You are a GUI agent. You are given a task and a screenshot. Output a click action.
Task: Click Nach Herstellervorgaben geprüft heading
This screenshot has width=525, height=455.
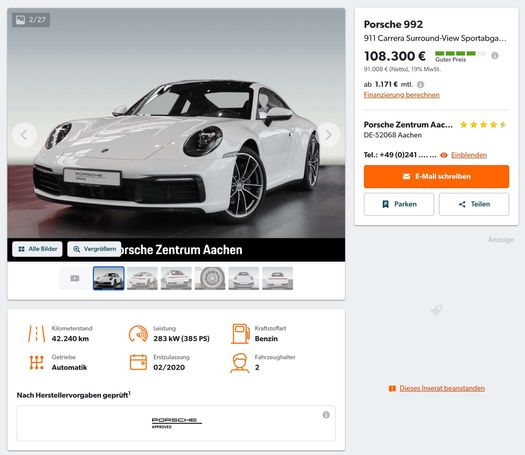tap(73, 395)
